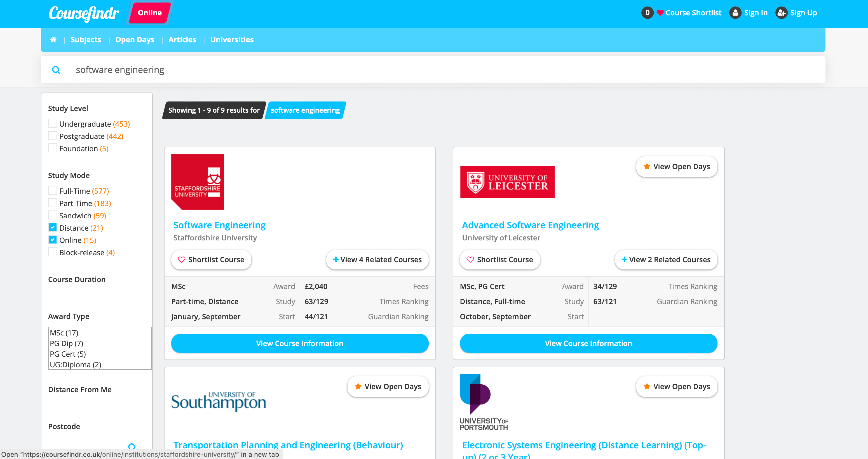Viewport: 868px width, 459px height.
Task: Open Transportation Planning and Engineering (Behaviour) link
Action: [x=288, y=445]
